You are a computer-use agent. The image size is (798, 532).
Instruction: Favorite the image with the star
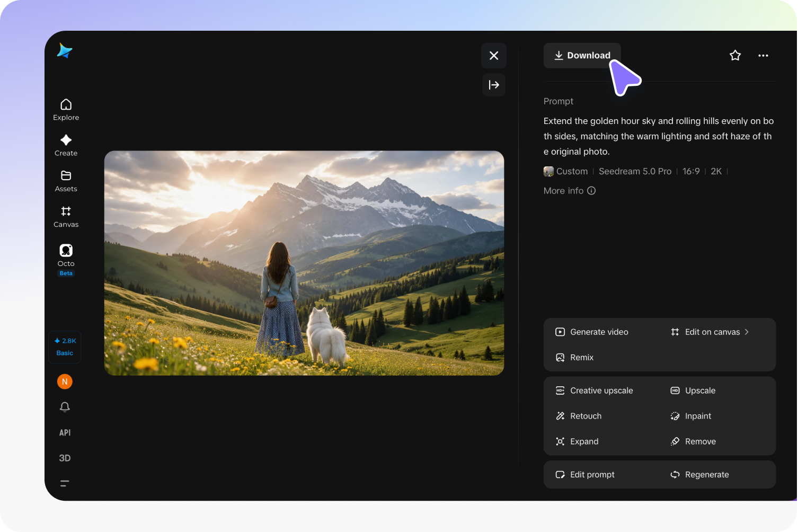[x=735, y=56]
